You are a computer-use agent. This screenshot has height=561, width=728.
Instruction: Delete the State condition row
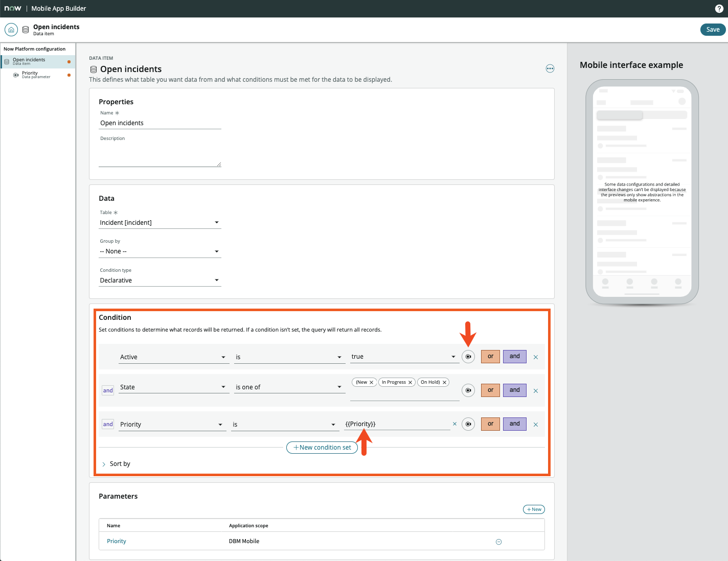coord(536,391)
